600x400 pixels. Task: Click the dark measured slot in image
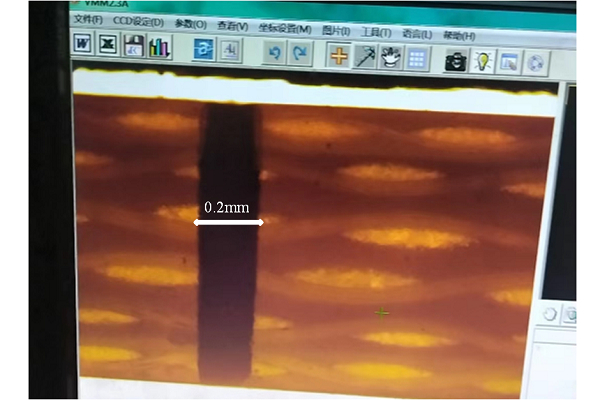(x=228, y=243)
